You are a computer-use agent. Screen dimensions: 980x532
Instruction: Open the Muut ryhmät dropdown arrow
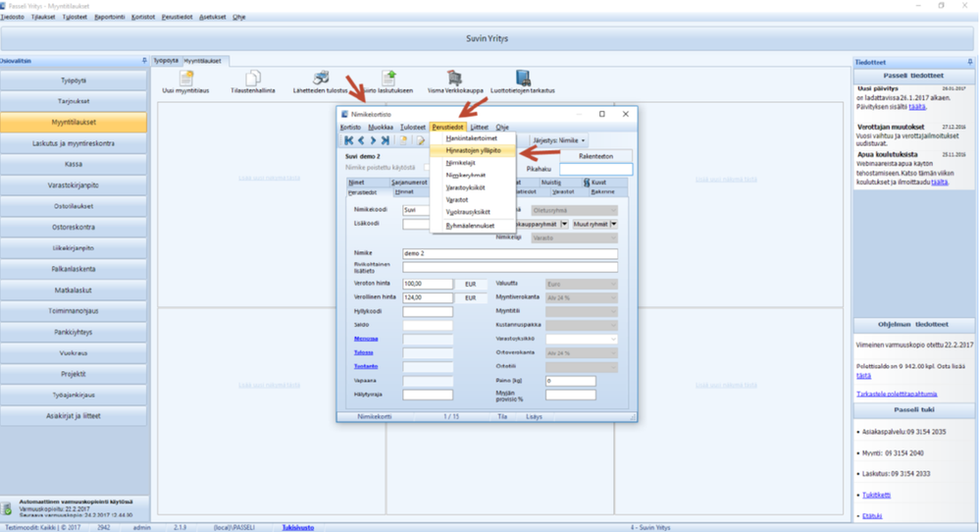(x=614, y=224)
